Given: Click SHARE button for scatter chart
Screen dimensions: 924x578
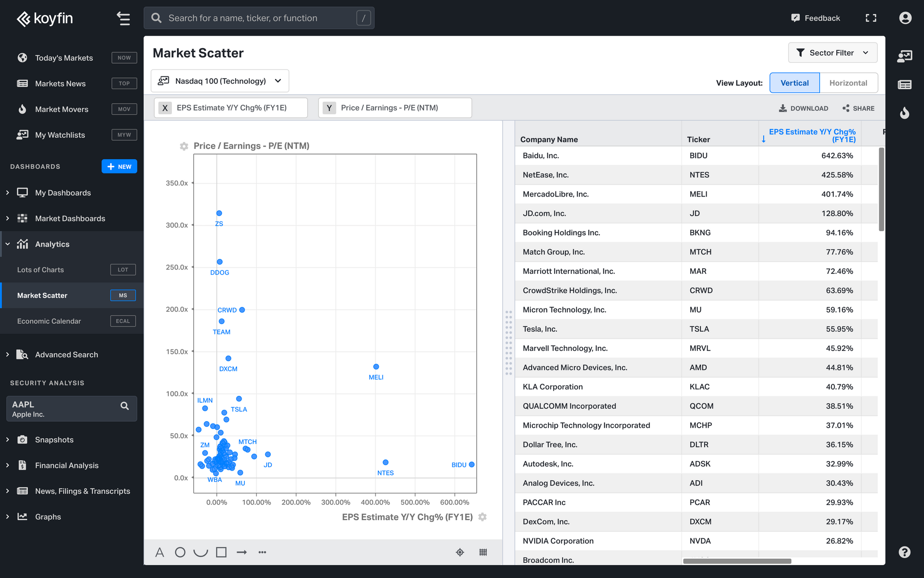Looking at the screenshot, I should click(858, 108).
